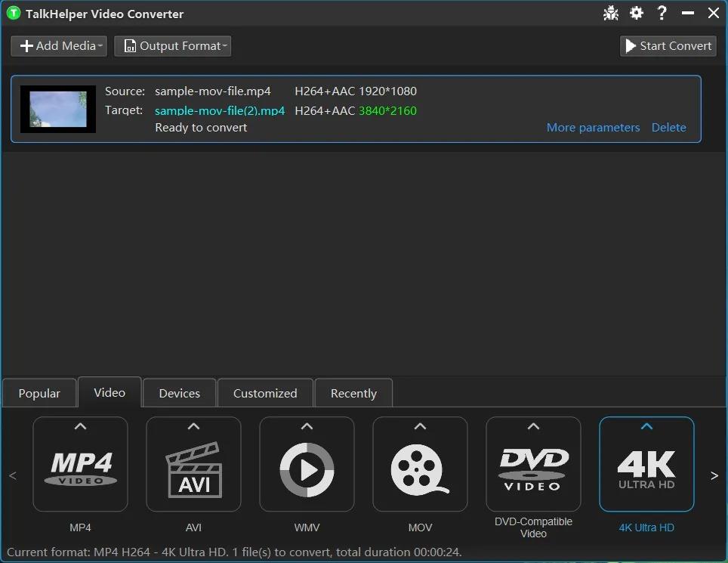The height and width of the screenshot is (563, 728).
Task: Open More parameters link
Action: [x=593, y=127]
